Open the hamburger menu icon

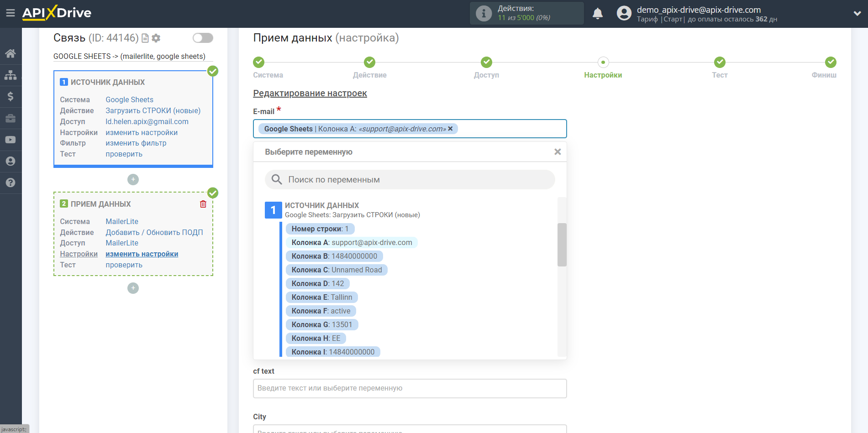10,13
